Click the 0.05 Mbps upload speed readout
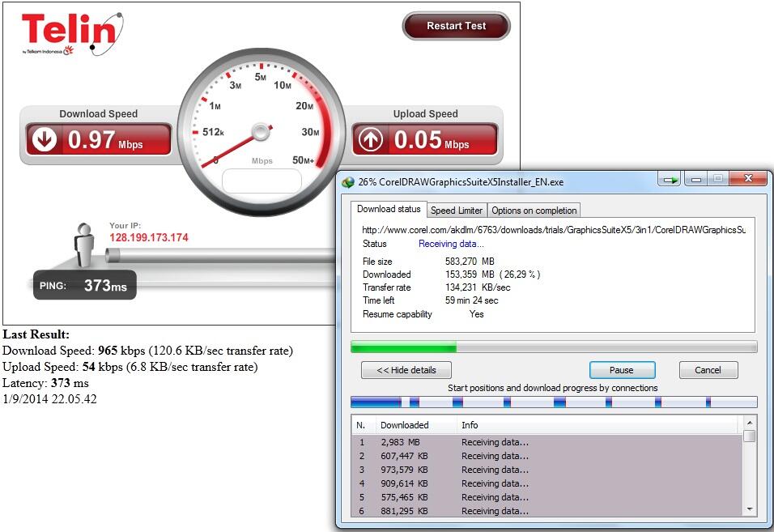 (x=425, y=139)
